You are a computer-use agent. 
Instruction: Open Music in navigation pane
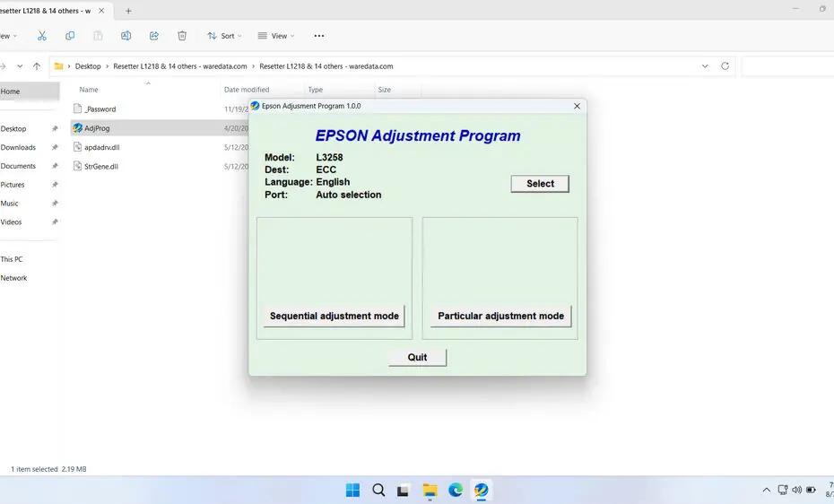point(9,203)
